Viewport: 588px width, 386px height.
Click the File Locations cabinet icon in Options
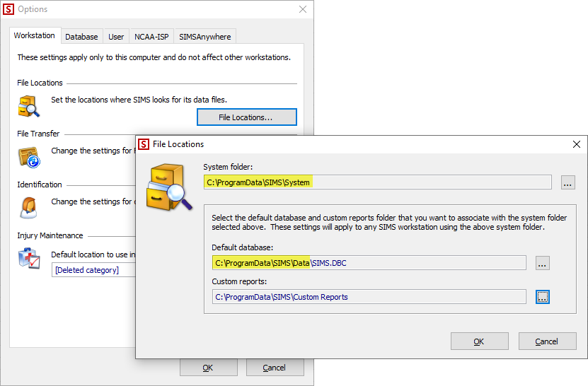[x=28, y=107]
